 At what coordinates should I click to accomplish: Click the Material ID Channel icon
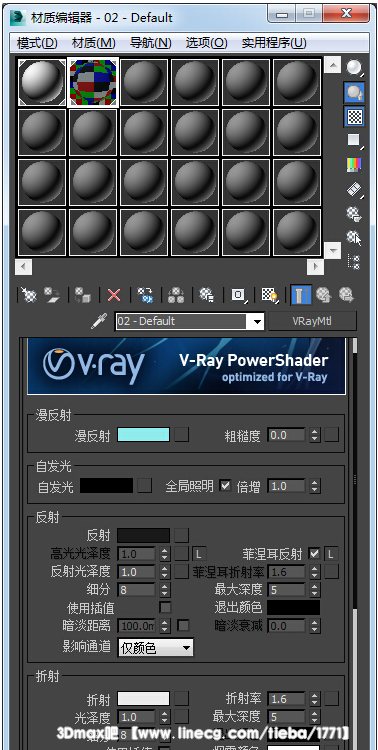click(238, 295)
